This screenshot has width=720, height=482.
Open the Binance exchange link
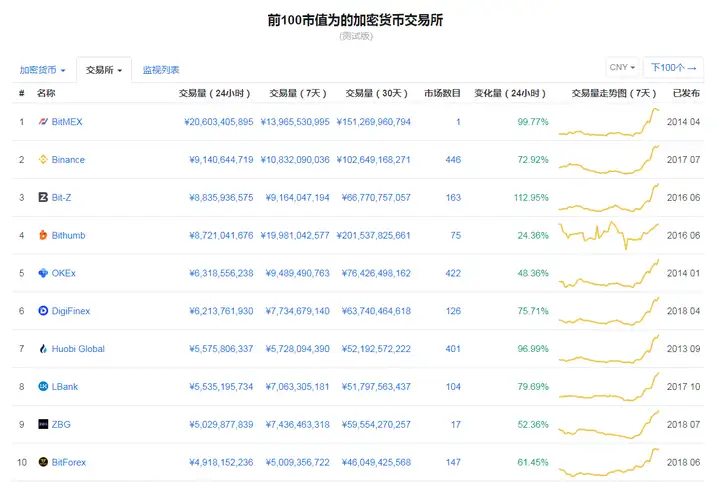point(68,160)
